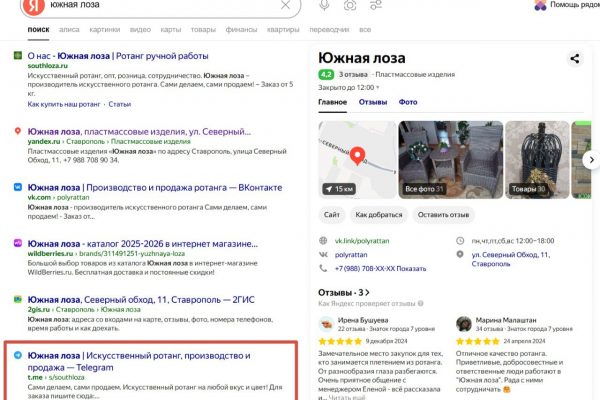This screenshot has height=400, width=600.
Task: Expand the 'все' services menu
Action: click(365, 29)
